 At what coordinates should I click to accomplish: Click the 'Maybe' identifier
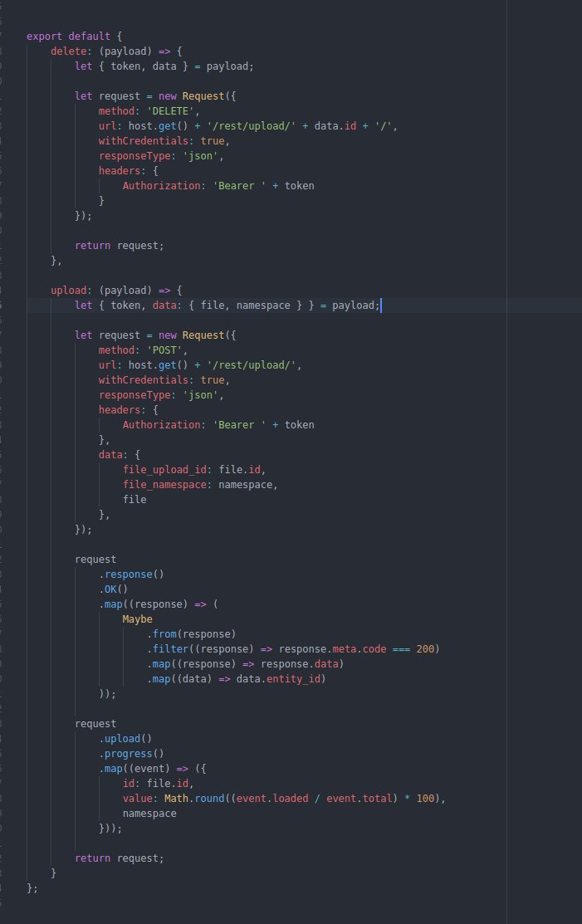point(137,619)
